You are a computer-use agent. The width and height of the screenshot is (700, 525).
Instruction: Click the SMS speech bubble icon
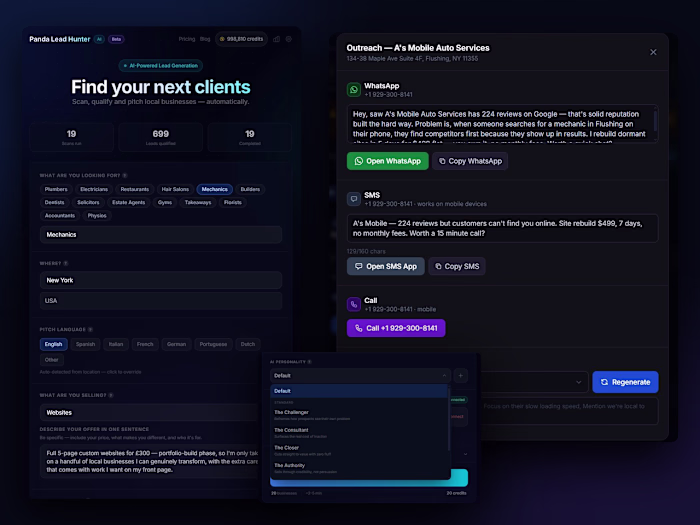[x=354, y=199]
